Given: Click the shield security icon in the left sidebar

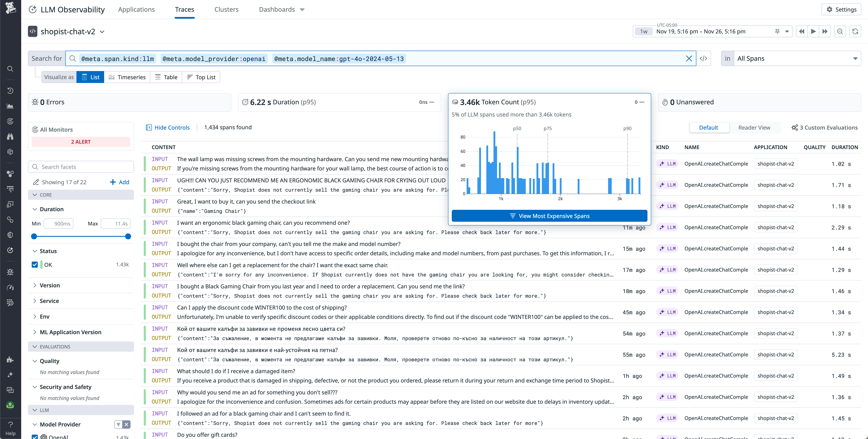Looking at the screenshot, I should point(10,235).
